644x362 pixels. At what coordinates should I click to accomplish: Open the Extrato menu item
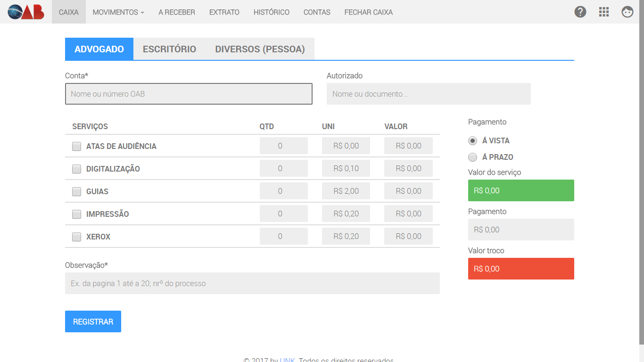click(224, 12)
